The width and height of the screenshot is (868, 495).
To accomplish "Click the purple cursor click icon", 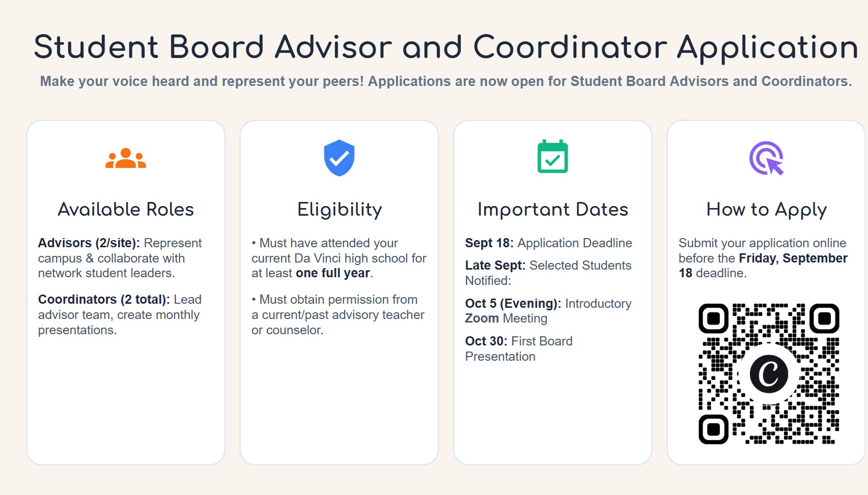I will [766, 158].
